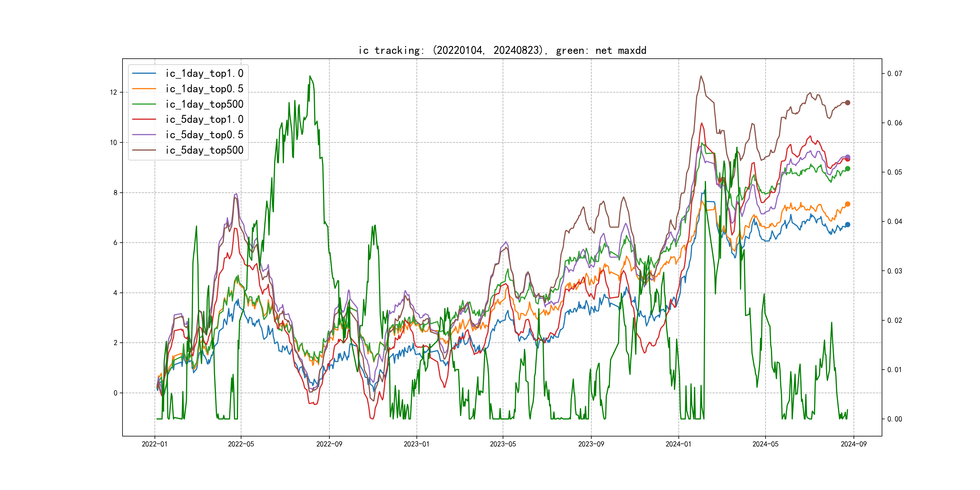Viewport: 980px width, 490px height.
Task: Click the green endpoint dot marker
Action: (847, 169)
